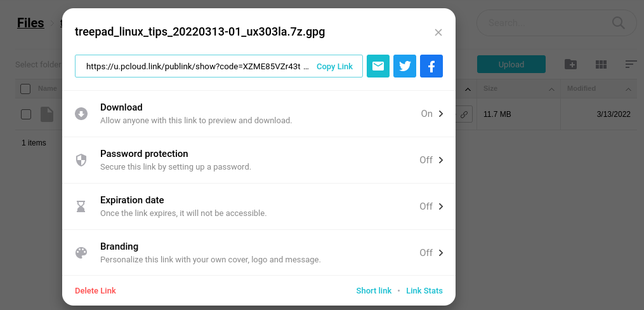Click the Delete Link text
Image resolution: width=644 pixels, height=310 pixels.
(95, 291)
